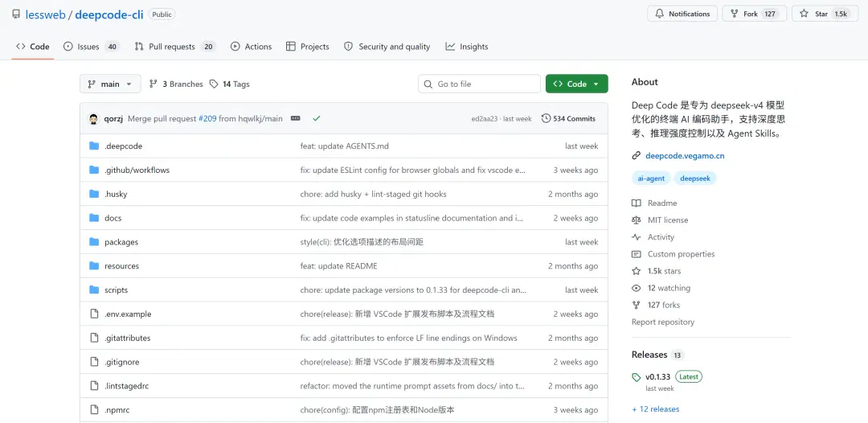Click the eye icon beside 12 watching
The image size is (868, 423).
coord(636,288)
